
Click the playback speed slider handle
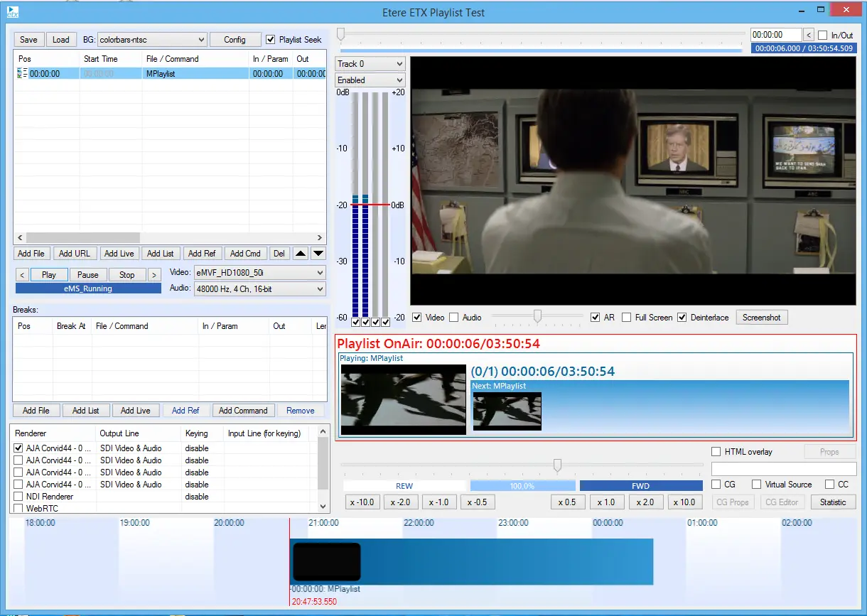[558, 465]
